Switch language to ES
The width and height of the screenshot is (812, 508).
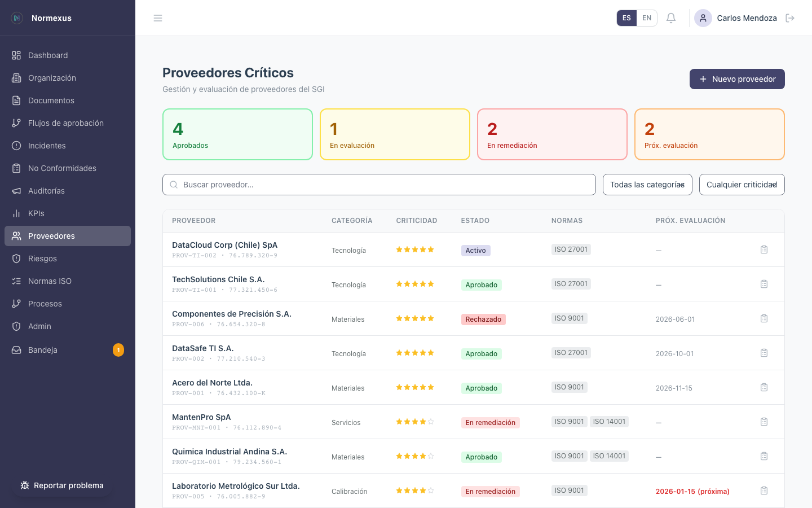[626, 18]
